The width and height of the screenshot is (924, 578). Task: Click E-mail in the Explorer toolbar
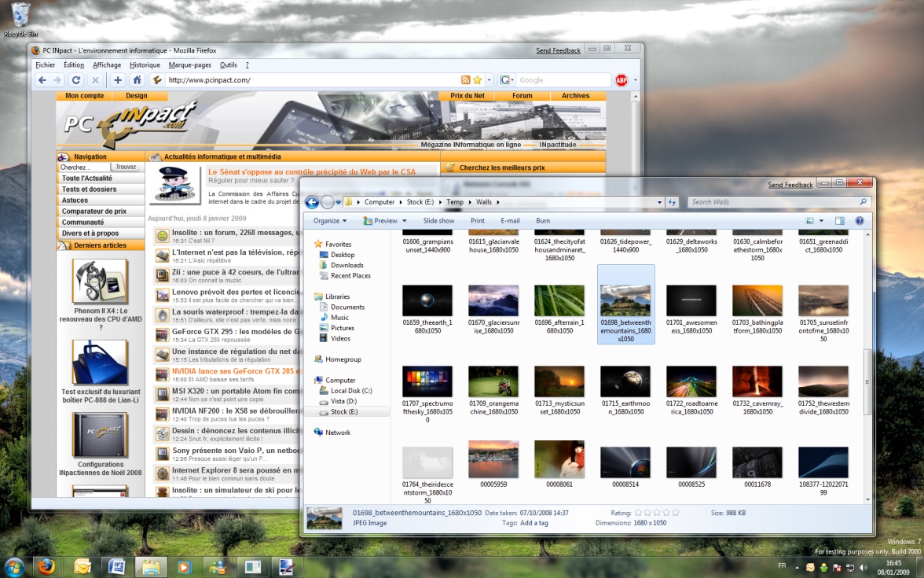[x=510, y=220]
